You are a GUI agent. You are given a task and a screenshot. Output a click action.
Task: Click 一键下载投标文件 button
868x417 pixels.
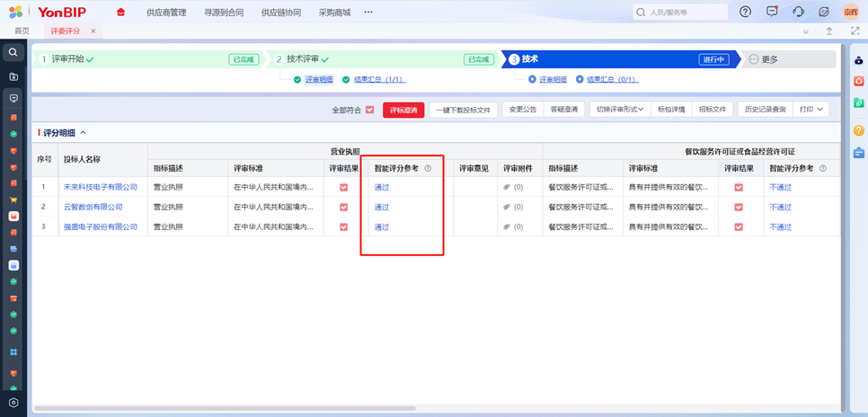point(464,110)
